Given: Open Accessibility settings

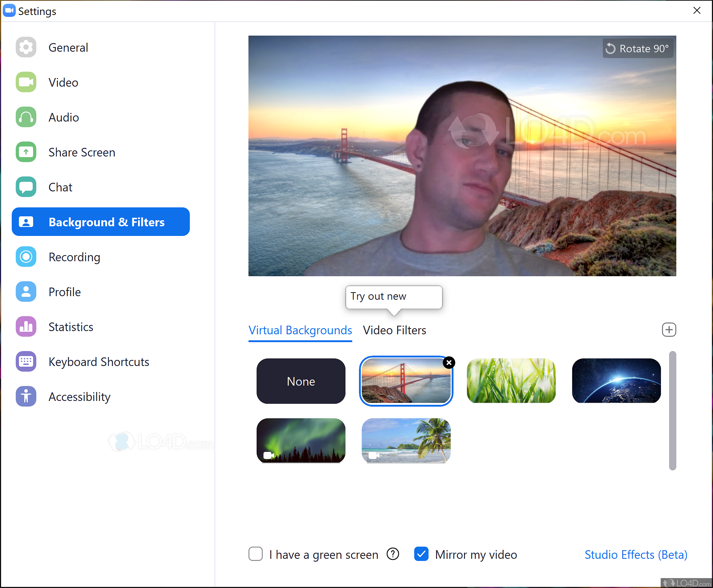Looking at the screenshot, I should tap(79, 397).
